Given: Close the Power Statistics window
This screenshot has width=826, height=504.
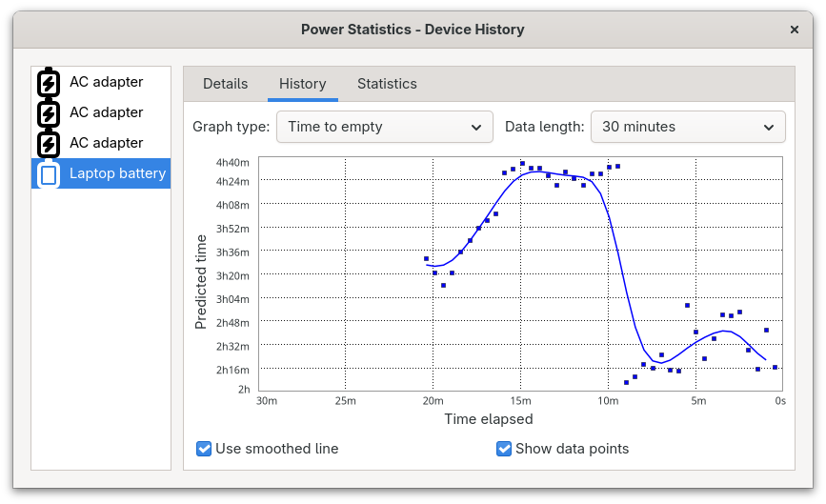Looking at the screenshot, I should [x=795, y=30].
